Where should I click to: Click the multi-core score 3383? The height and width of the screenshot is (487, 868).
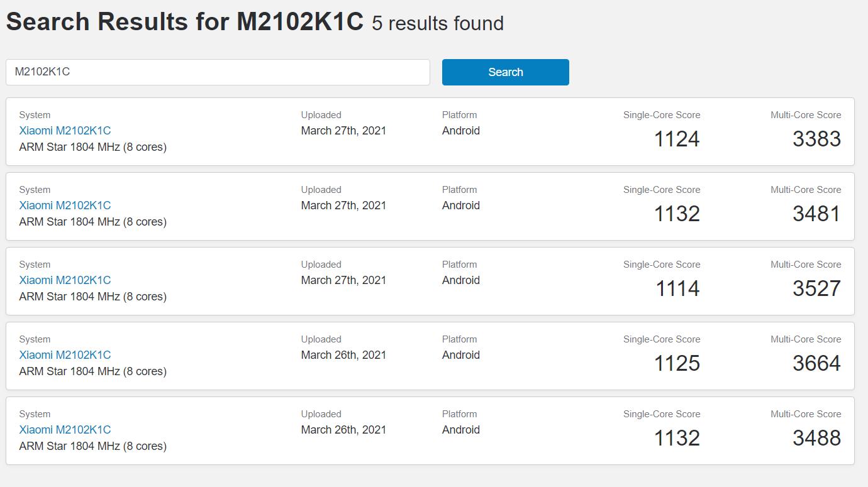tap(816, 139)
